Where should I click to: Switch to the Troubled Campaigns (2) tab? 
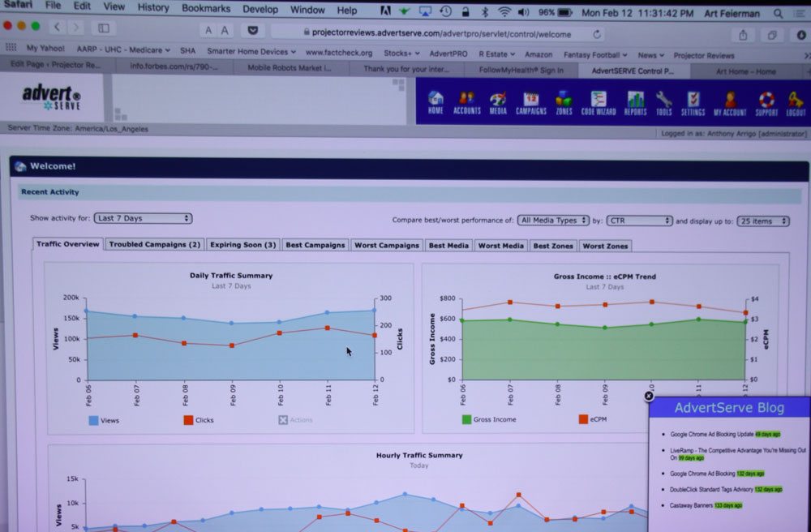click(x=154, y=244)
